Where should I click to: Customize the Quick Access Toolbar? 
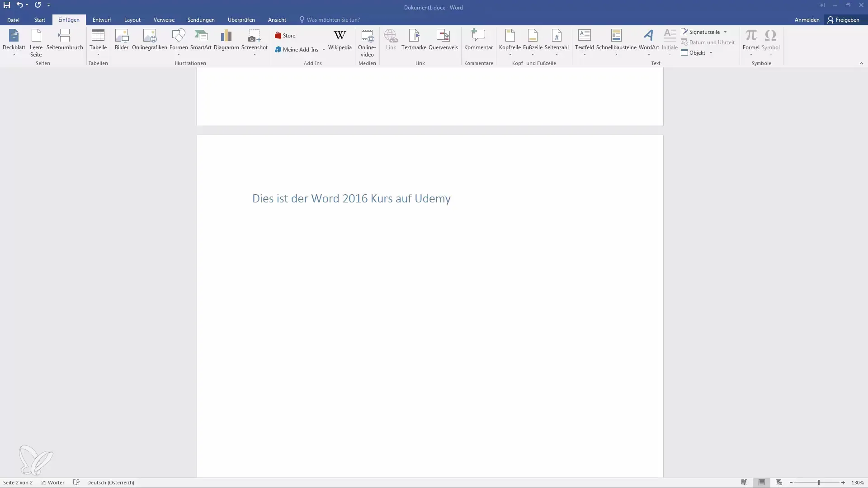coord(49,5)
